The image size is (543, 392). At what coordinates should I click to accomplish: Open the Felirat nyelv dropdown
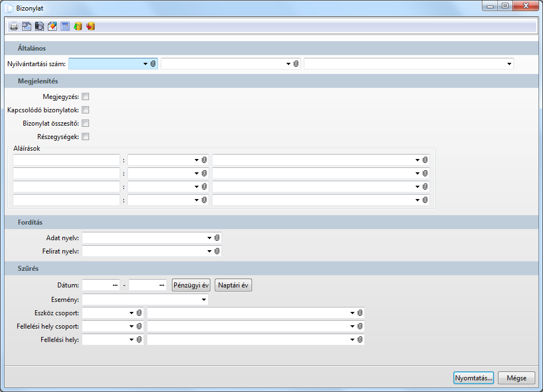point(210,251)
